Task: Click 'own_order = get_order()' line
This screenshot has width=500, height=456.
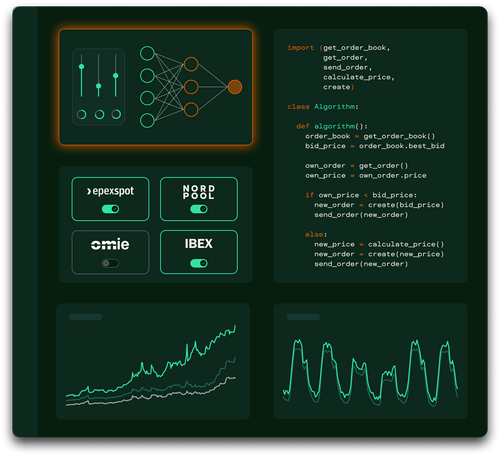Action: 356,166
